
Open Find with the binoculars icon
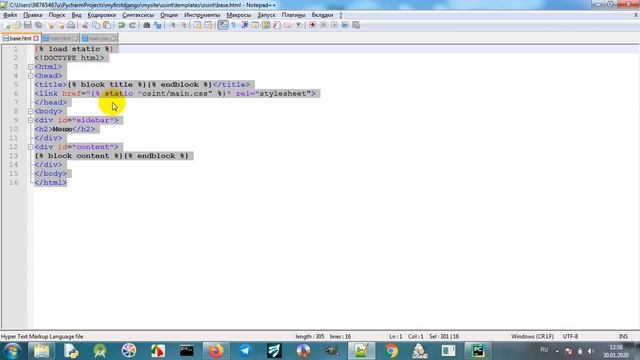pyautogui.click(x=147, y=25)
